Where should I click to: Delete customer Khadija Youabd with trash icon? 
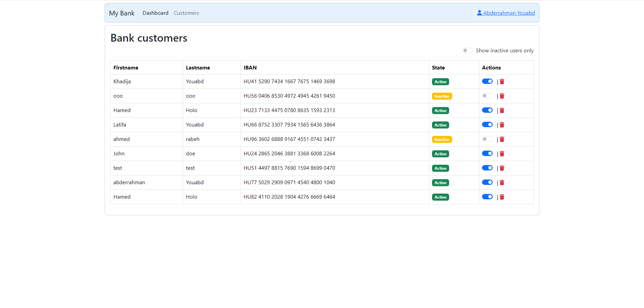[502, 82]
